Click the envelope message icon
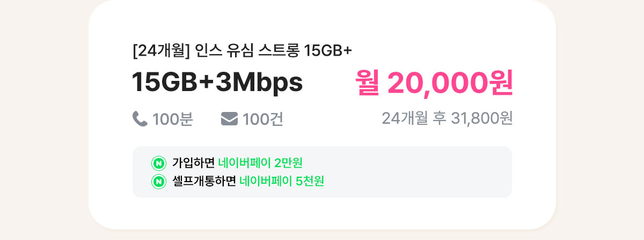The image size is (644, 240). click(x=229, y=119)
